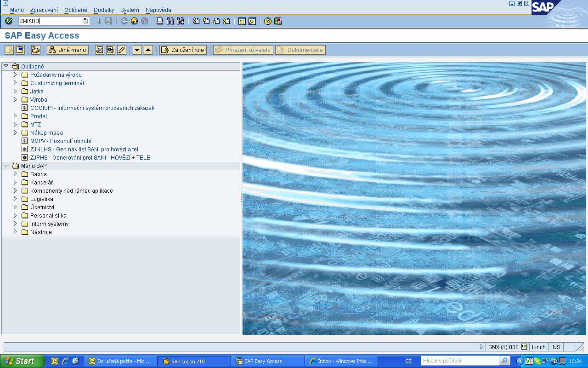Expand the Logistika folder
Screen dimensions: 588x368
(x=15, y=199)
